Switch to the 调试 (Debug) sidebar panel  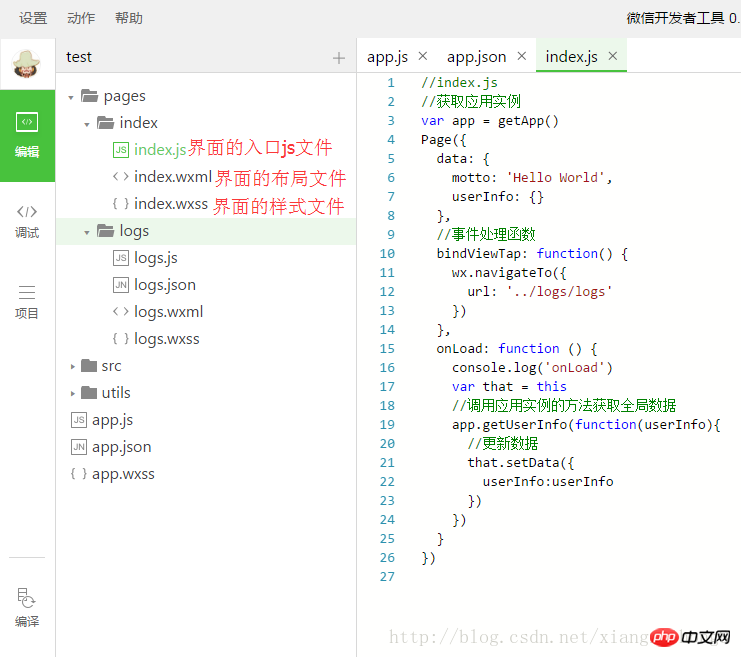(27, 222)
